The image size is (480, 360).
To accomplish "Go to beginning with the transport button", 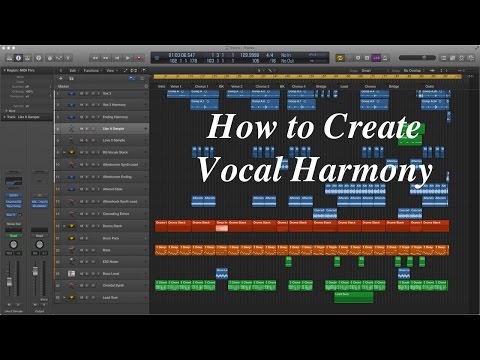I will 117,58.
